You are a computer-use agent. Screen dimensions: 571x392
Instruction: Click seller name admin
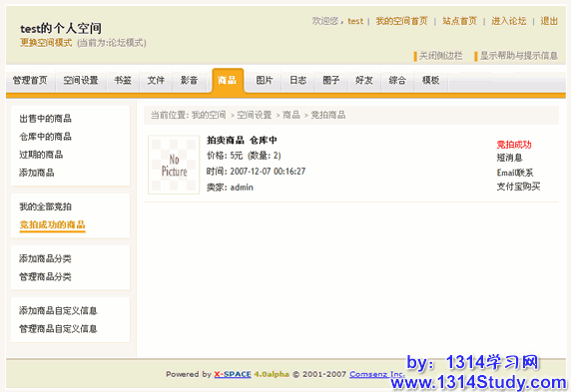coord(242,188)
